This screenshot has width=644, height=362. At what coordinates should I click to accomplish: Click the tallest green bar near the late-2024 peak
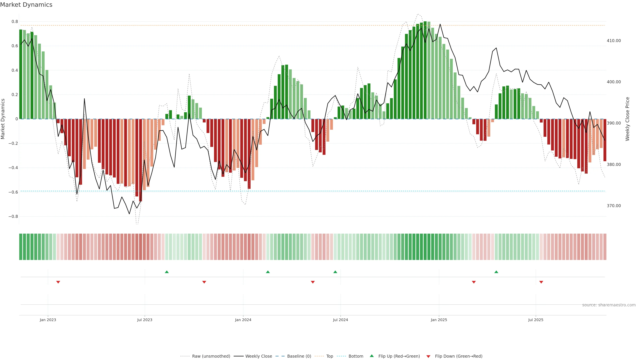coord(425,70)
